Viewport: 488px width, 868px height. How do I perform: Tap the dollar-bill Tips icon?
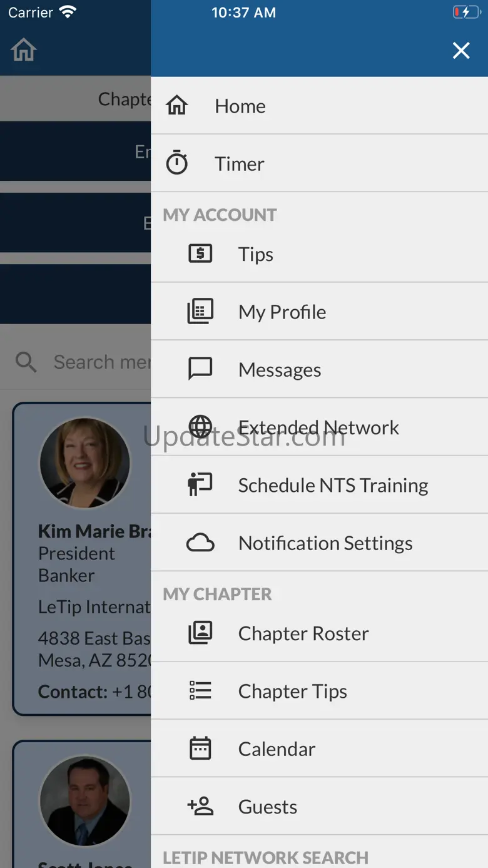200,254
